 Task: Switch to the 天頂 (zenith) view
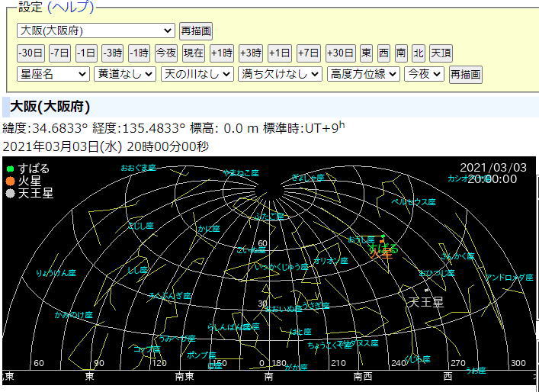pyautogui.click(x=441, y=53)
